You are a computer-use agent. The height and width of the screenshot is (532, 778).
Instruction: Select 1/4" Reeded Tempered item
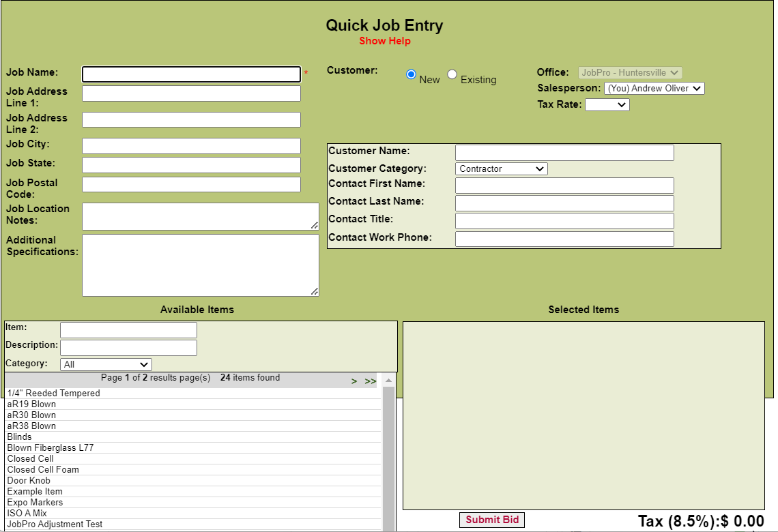pyautogui.click(x=53, y=394)
